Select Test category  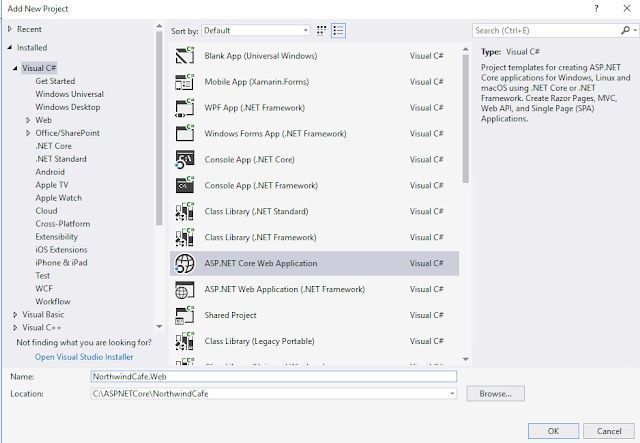(x=42, y=276)
